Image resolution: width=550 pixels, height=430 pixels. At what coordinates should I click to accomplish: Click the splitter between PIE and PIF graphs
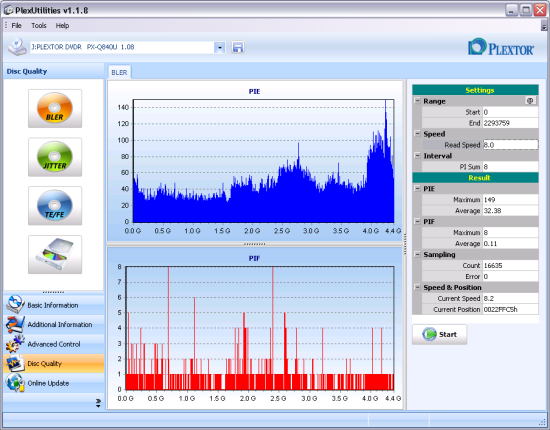click(255, 244)
